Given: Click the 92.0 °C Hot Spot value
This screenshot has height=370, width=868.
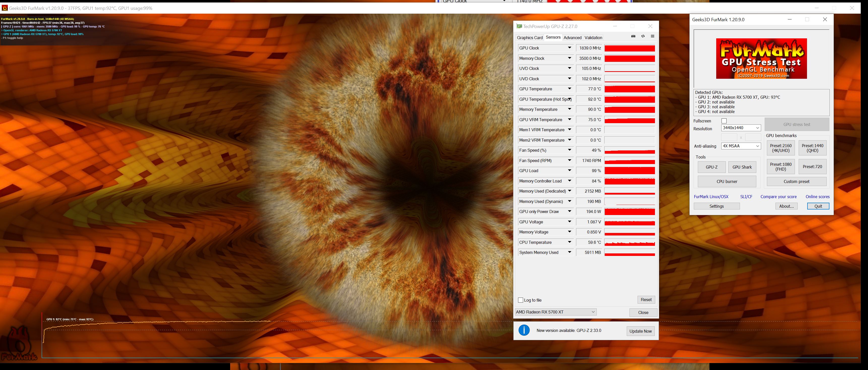Looking at the screenshot, I should click(589, 99).
